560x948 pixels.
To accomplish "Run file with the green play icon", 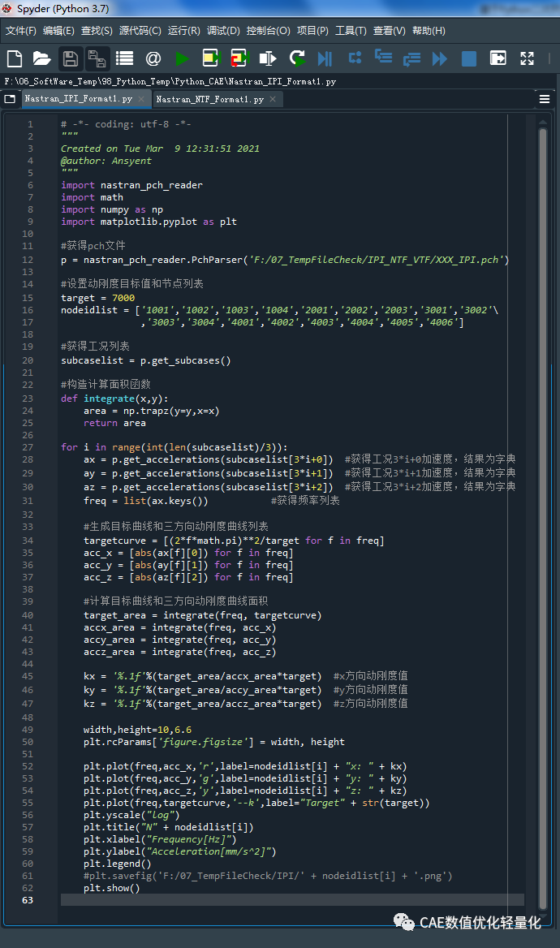I will tap(182, 58).
